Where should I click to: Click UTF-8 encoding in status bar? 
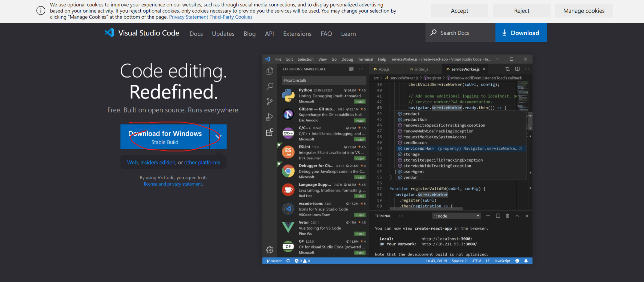point(476,261)
